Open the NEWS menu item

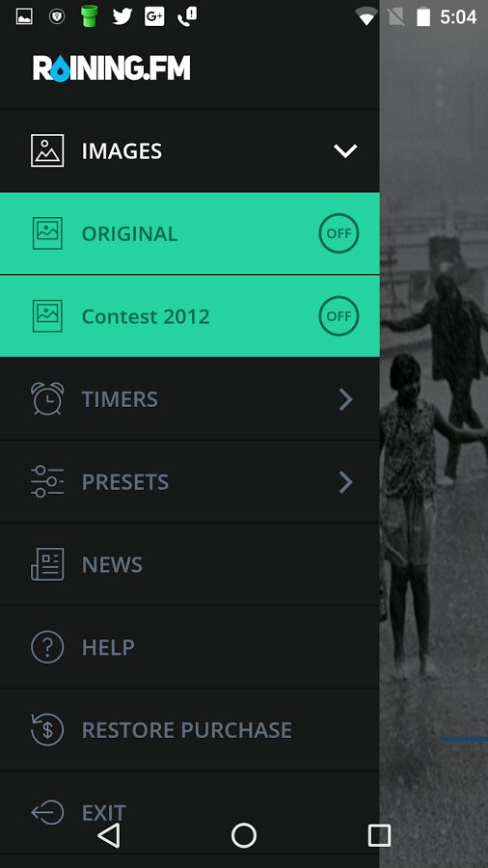[190, 564]
